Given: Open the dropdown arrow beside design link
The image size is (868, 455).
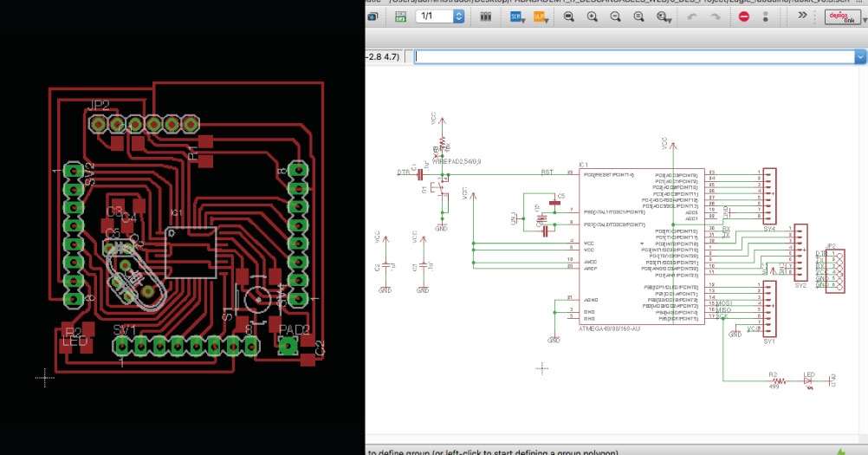Looking at the screenshot, I should (x=865, y=20).
